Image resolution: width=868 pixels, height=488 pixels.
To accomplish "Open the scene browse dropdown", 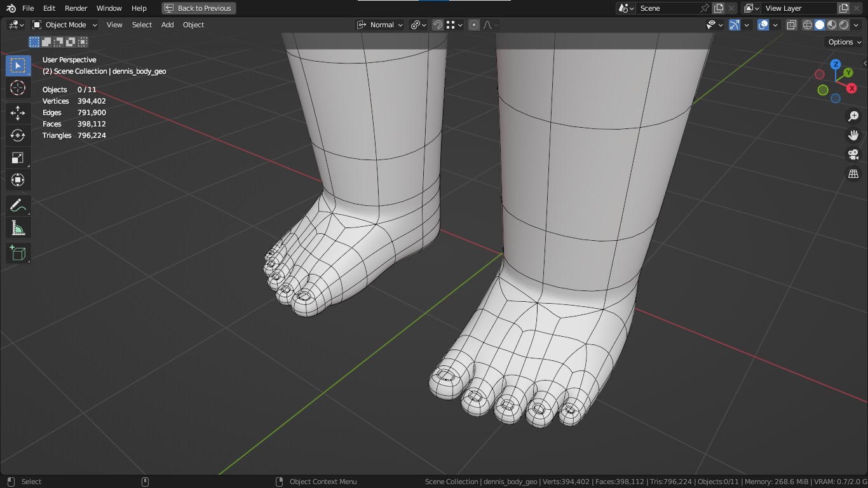I will [x=626, y=8].
